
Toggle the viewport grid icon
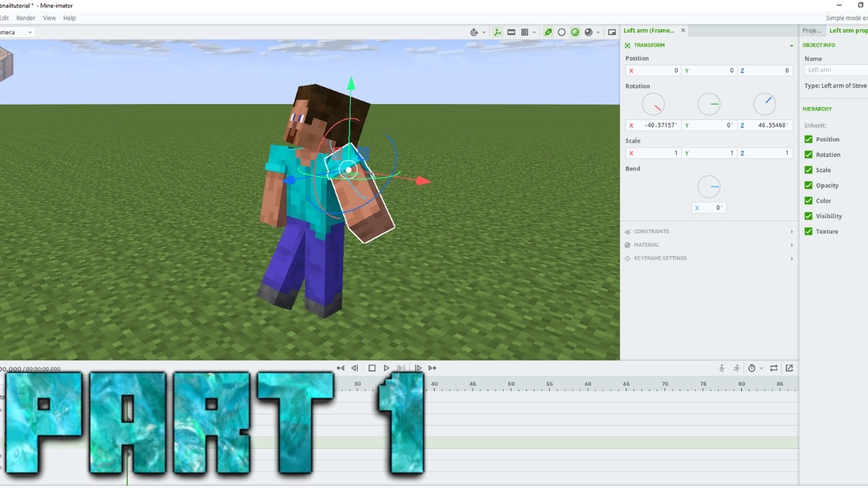coord(525,32)
